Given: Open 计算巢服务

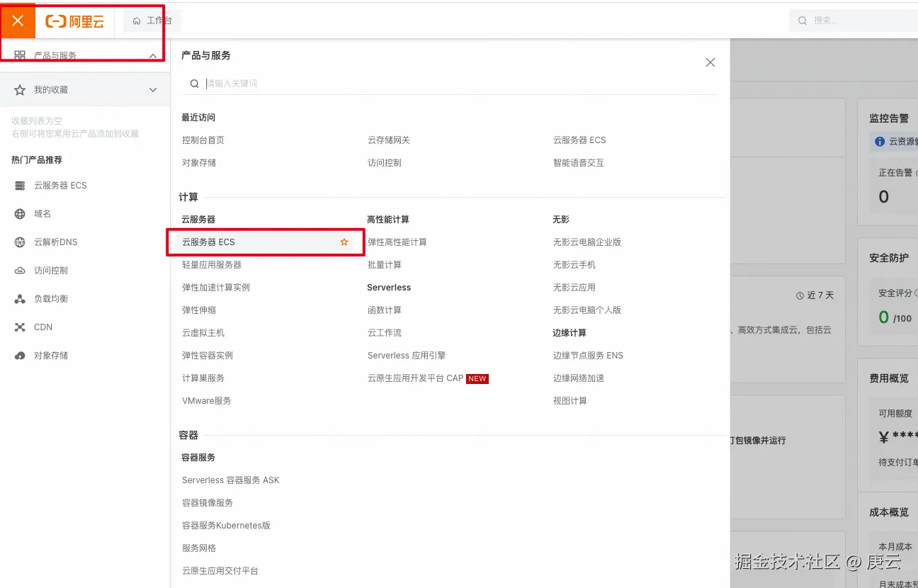Looking at the screenshot, I should 203,378.
